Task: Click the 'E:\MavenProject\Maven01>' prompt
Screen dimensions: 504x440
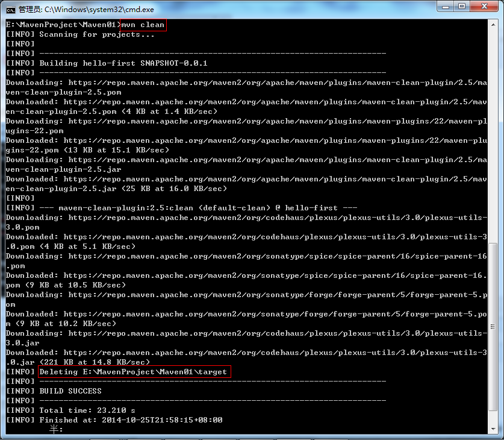Action: 63,25
